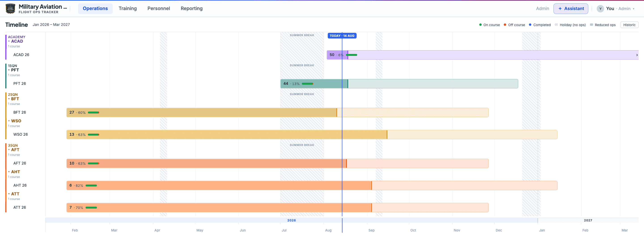Collapse the PFT course group
The width and height of the screenshot is (644, 246).
tap(14, 70)
